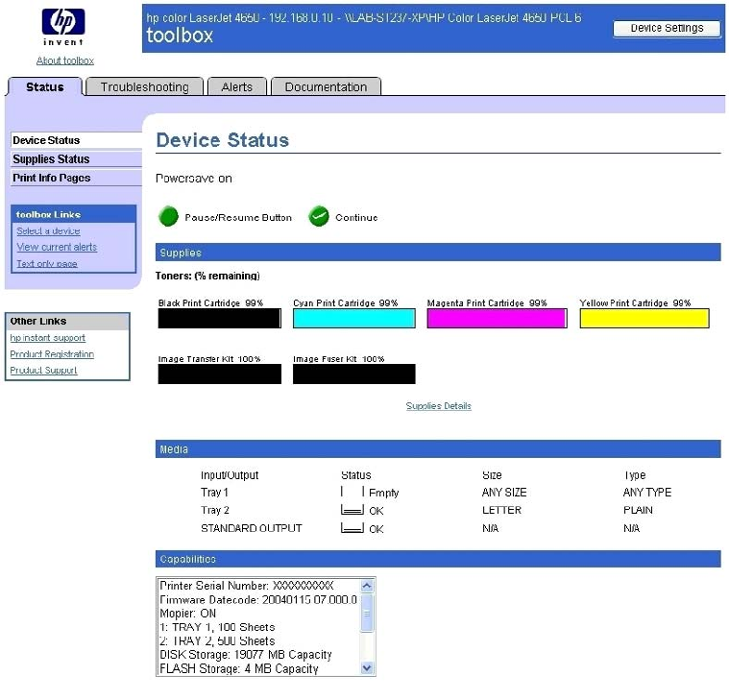Open the hp instant support link

[47, 338]
